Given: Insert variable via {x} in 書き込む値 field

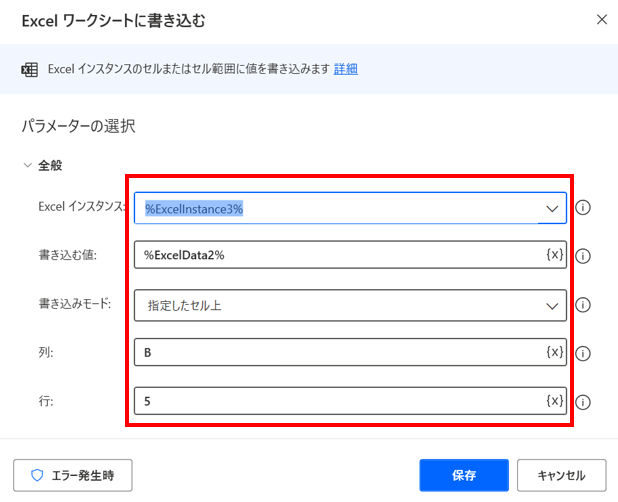Looking at the screenshot, I should click(x=555, y=255).
